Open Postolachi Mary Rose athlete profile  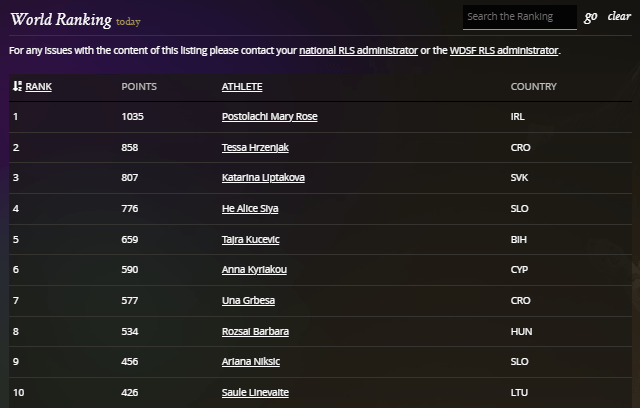pos(269,117)
